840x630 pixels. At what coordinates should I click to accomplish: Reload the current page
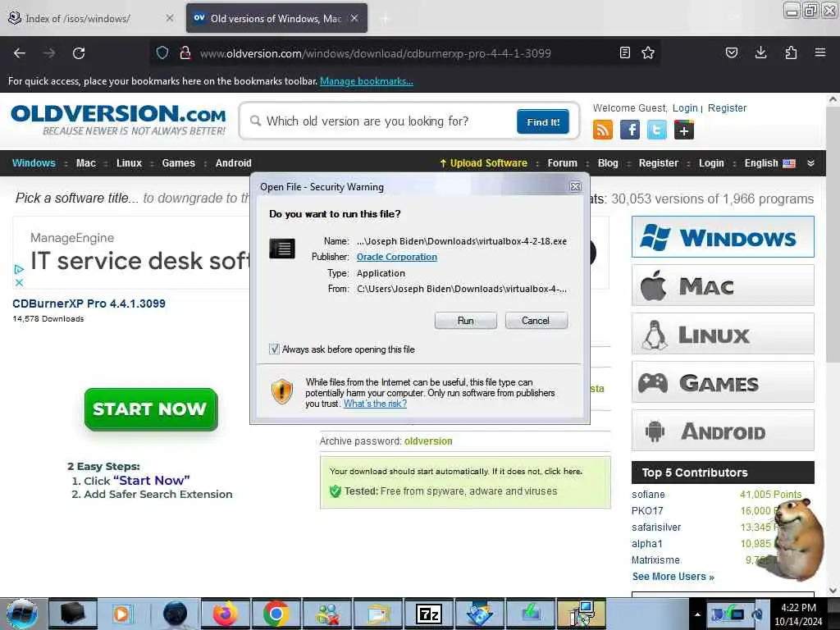pos(79,53)
